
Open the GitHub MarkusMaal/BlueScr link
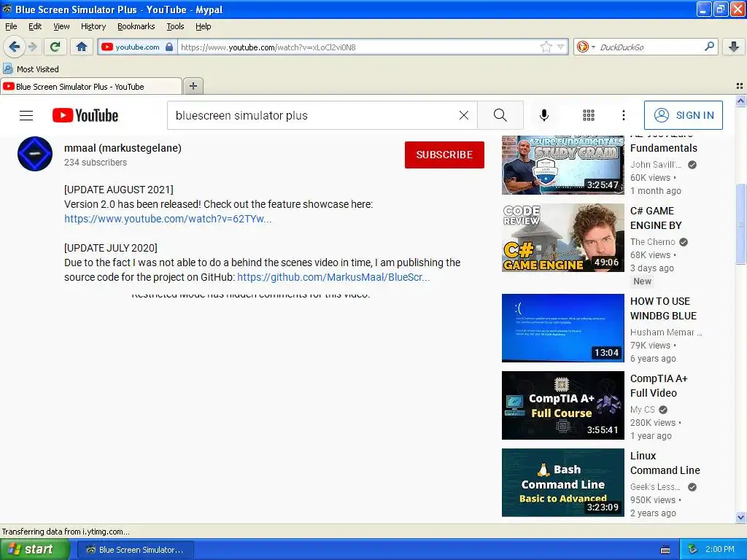click(333, 277)
